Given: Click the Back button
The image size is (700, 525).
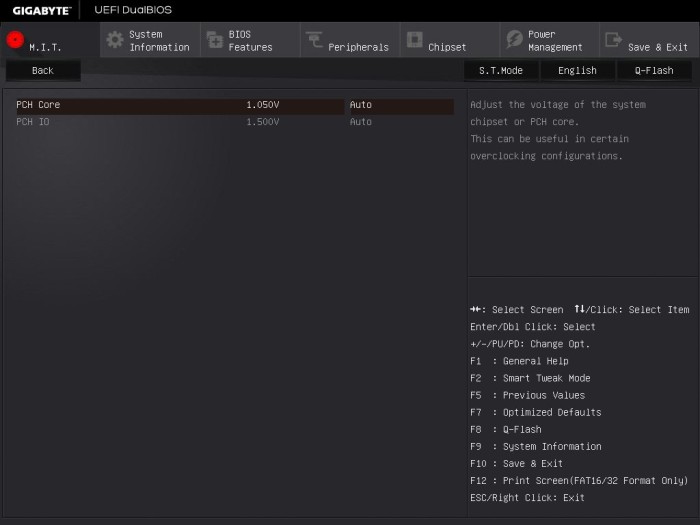Looking at the screenshot, I should 43,71.
